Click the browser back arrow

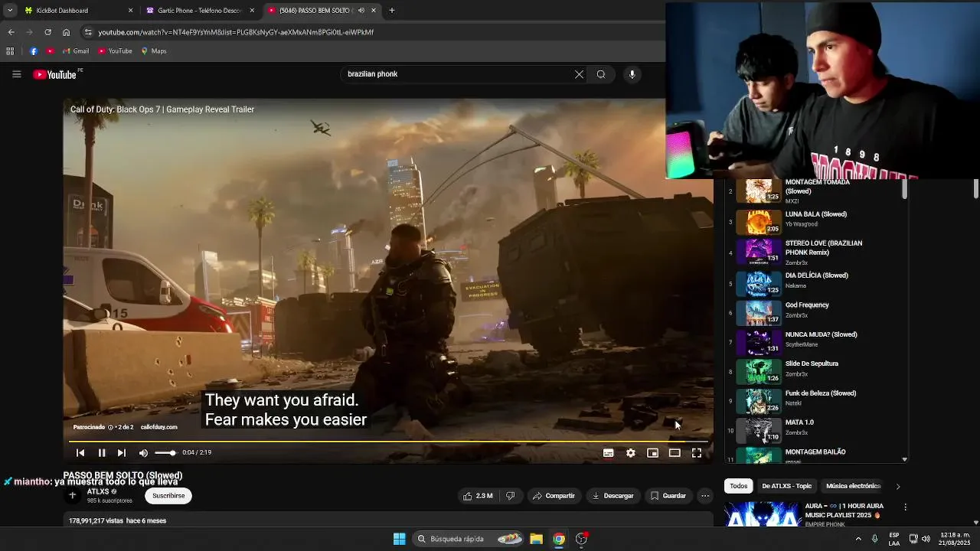(11, 32)
